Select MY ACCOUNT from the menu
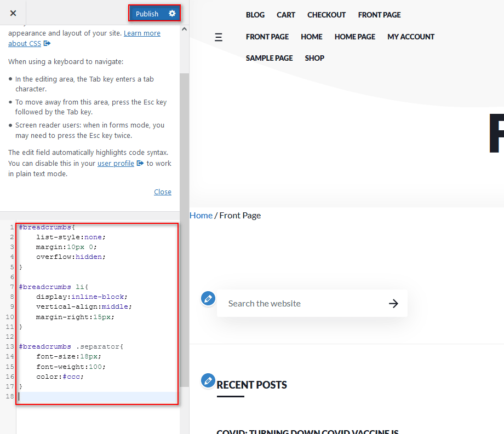 point(410,37)
